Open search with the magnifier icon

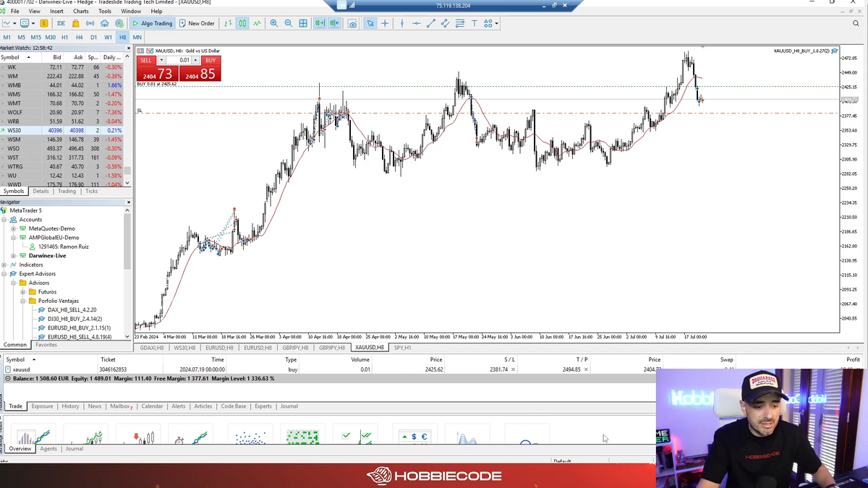click(856, 23)
